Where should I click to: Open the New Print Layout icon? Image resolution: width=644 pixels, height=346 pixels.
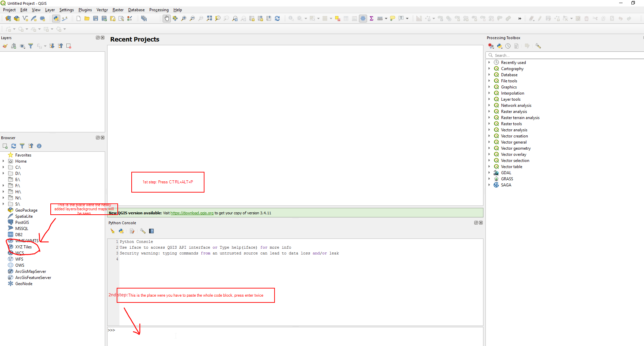pos(113,18)
